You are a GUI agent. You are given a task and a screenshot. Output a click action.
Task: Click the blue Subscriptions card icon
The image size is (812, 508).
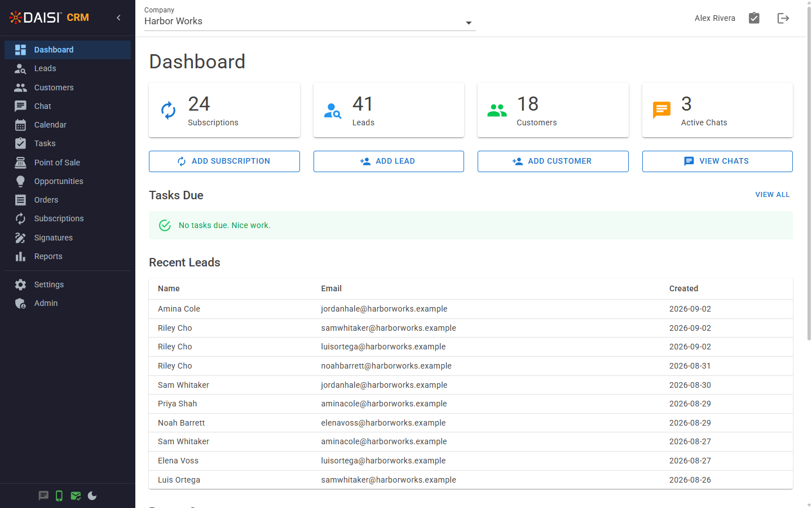[x=168, y=110]
